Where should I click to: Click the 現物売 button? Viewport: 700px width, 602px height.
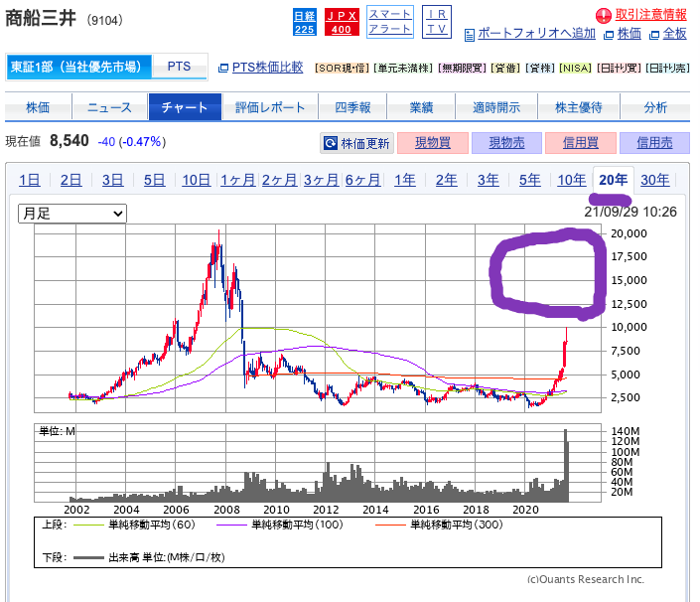(x=506, y=143)
